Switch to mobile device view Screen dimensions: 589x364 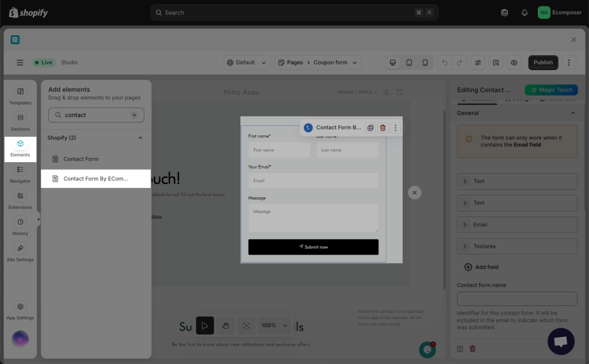(x=425, y=63)
